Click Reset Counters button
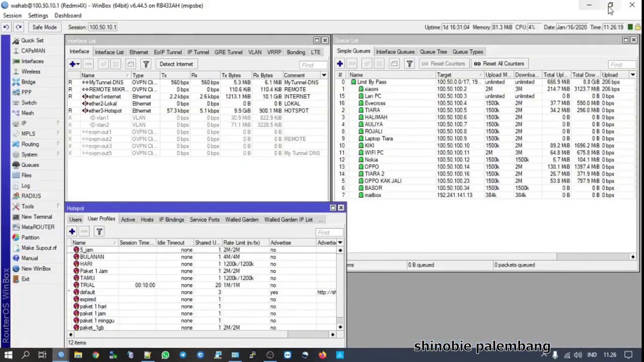The height and width of the screenshot is (362, 644). (443, 64)
